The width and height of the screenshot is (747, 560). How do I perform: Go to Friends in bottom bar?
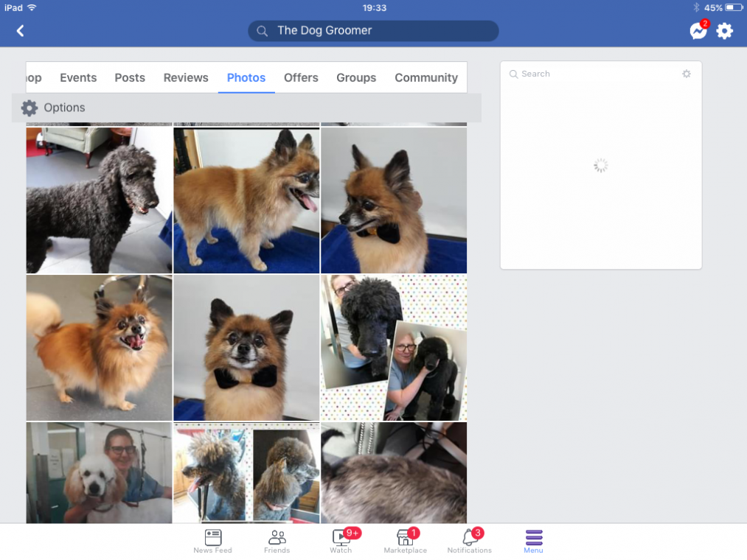point(277,541)
